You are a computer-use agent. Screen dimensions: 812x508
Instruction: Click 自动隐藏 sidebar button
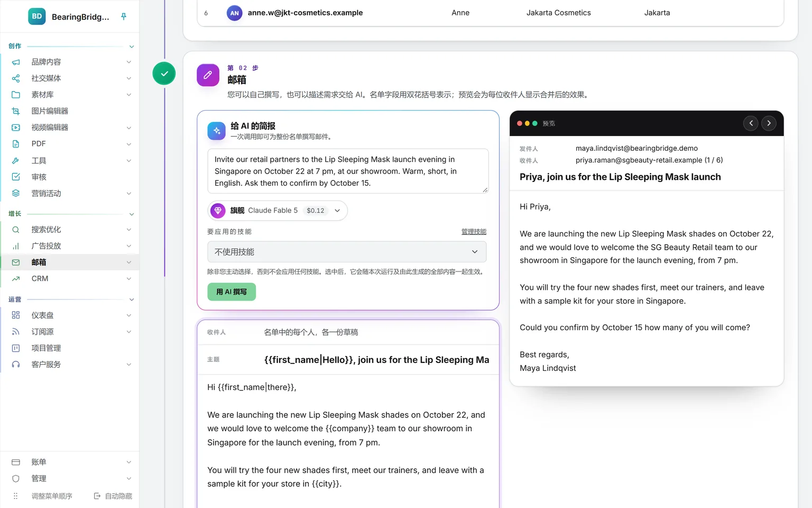point(113,496)
